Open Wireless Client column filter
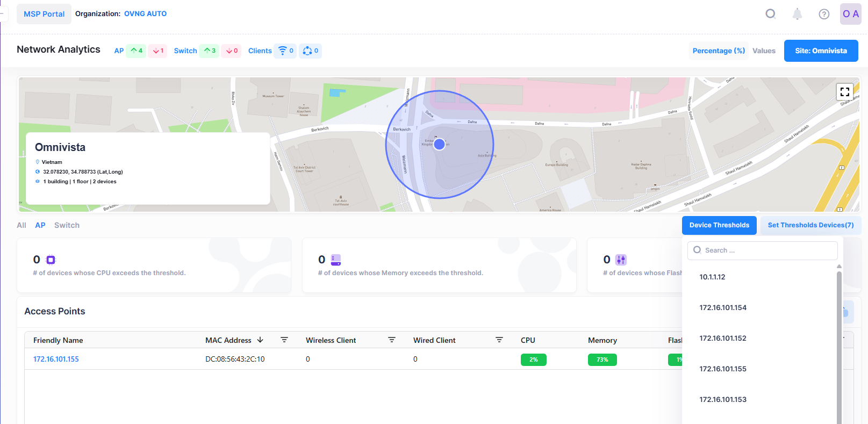868x424 pixels. (392, 340)
